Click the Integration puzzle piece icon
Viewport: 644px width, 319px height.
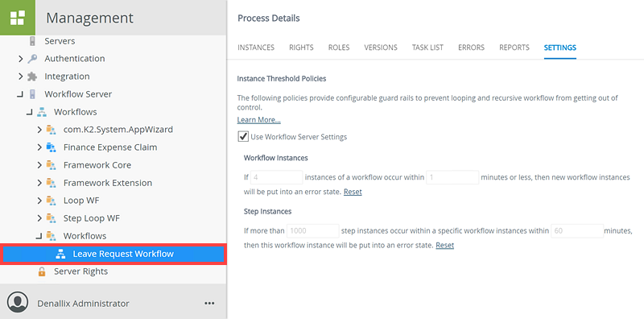[x=32, y=77]
